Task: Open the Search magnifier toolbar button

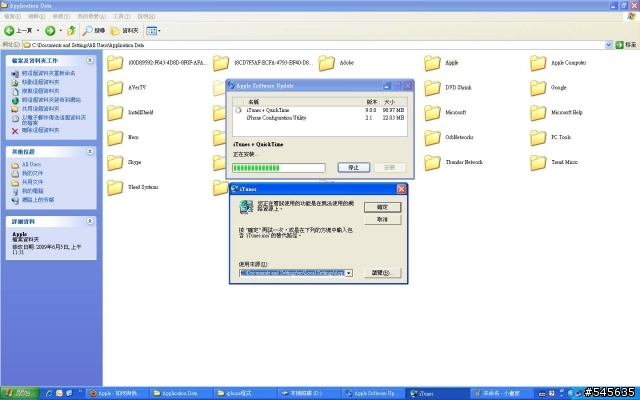Action: tap(93, 31)
